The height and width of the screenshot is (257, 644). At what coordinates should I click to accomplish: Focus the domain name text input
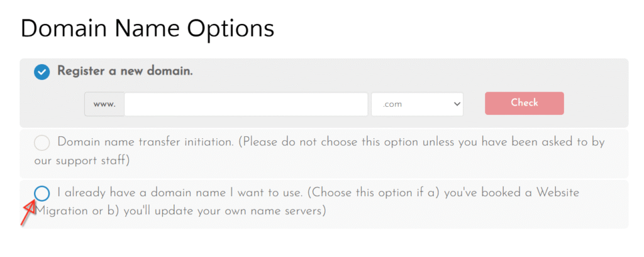click(x=246, y=104)
